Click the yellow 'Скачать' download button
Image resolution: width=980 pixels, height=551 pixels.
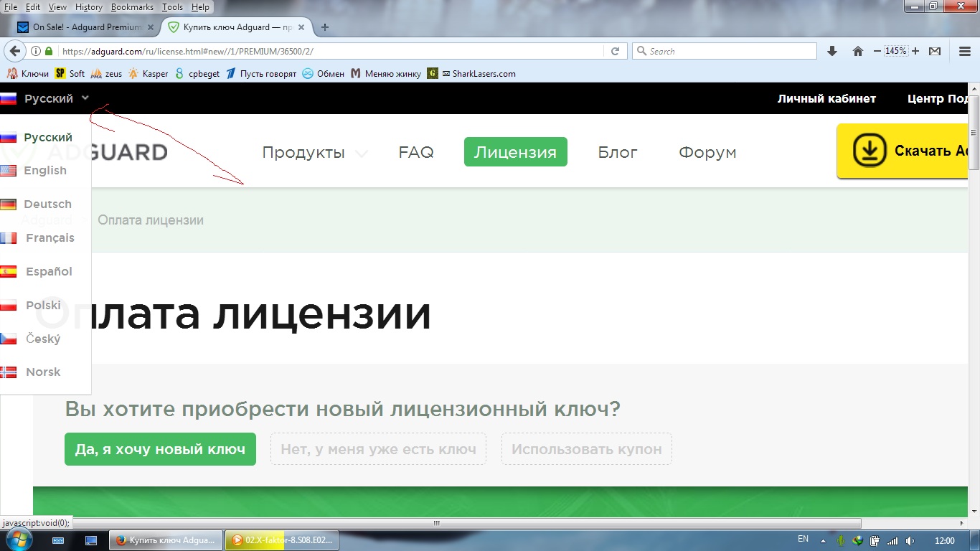[904, 151]
